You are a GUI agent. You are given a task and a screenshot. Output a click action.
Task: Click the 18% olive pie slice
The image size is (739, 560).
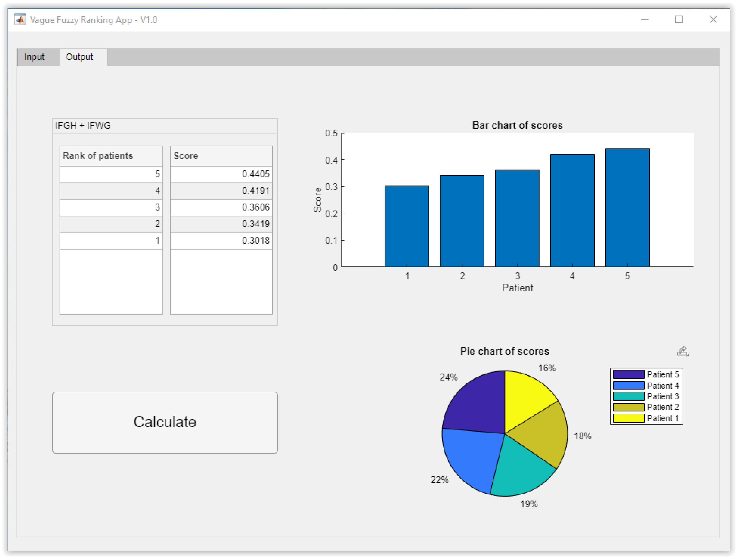pyautogui.click(x=541, y=434)
